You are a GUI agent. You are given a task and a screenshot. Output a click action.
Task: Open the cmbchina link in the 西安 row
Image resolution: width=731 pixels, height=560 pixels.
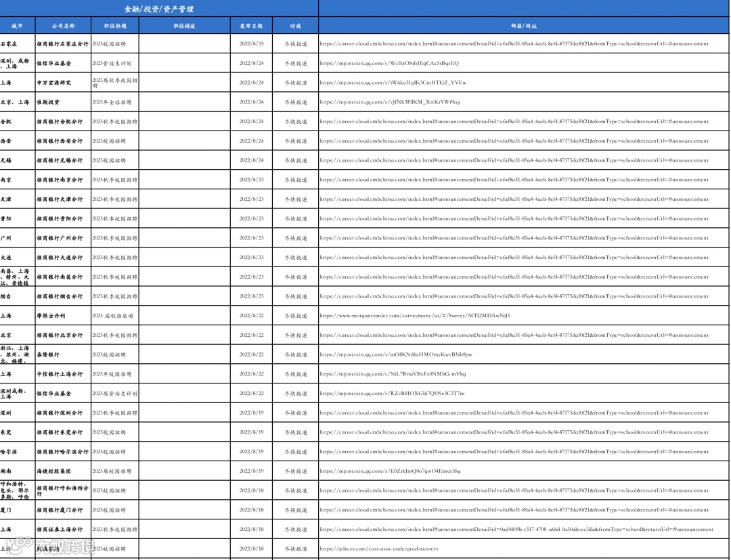[514, 141]
